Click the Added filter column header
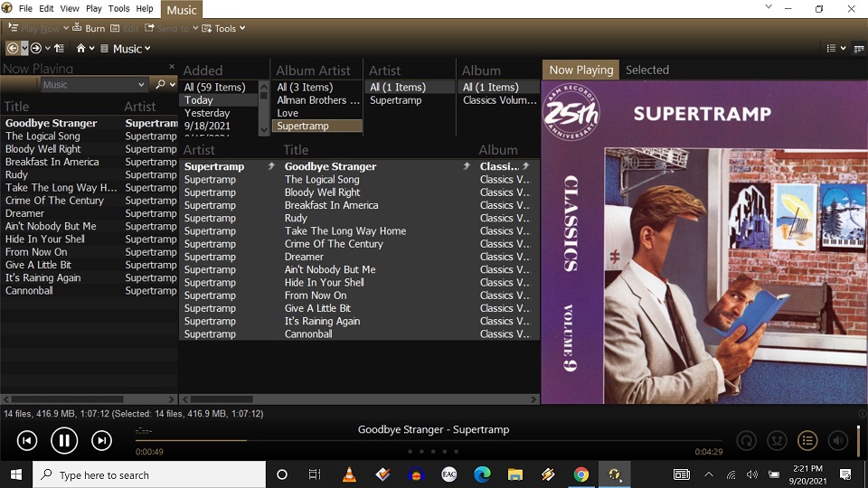The width and height of the screenshot is (868, 488). tap(203, 70)
